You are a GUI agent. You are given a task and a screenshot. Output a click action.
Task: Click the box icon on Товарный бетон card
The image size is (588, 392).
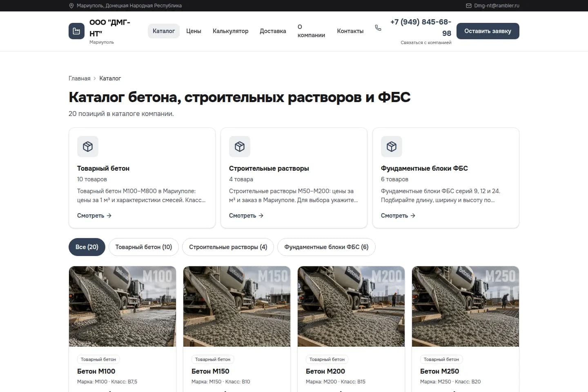[88, 147]
